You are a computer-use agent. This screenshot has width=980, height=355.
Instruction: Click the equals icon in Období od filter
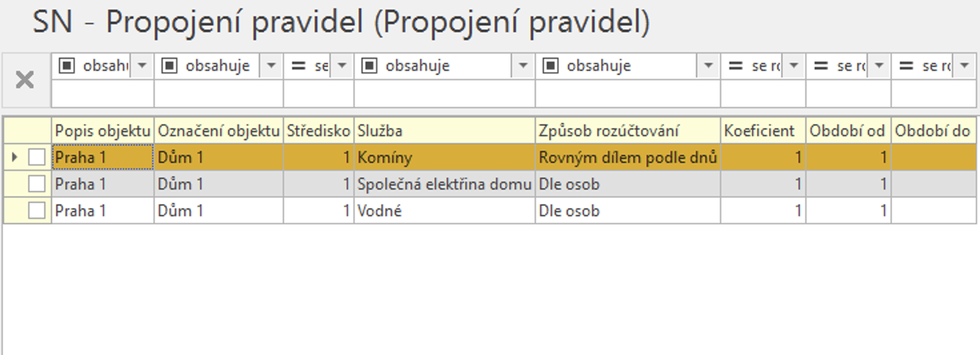tap(821, 66)
